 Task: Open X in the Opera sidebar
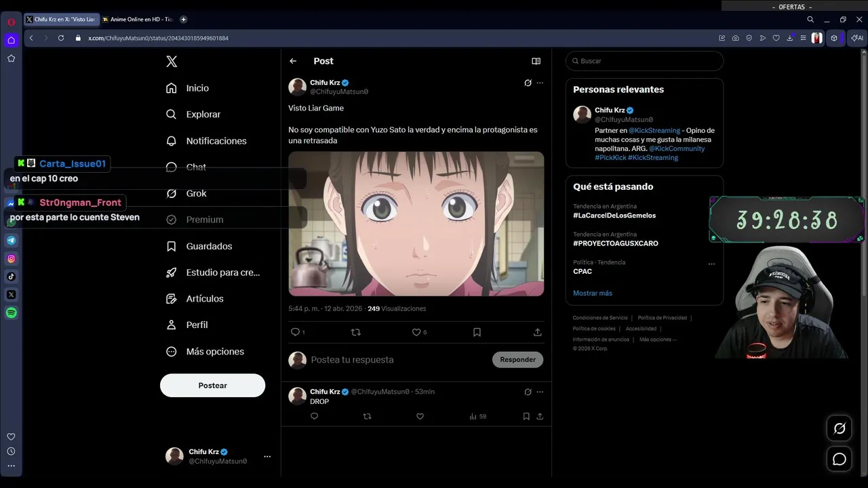(x=12, y=295)
